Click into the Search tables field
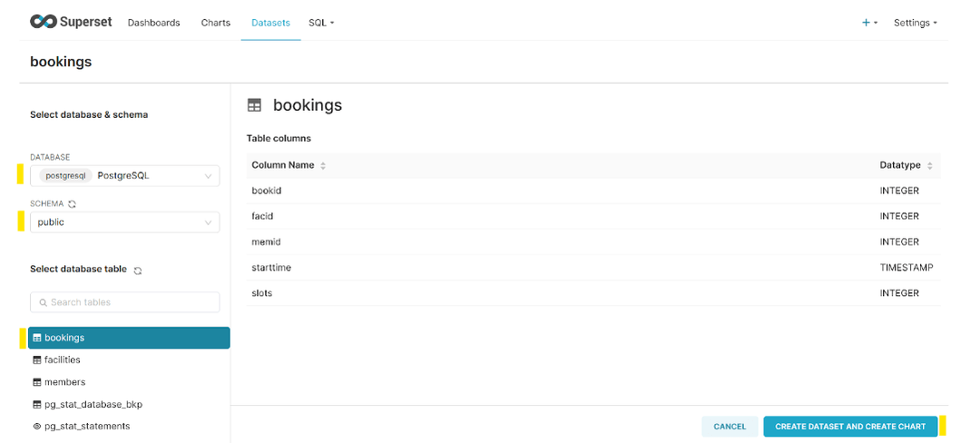This screenshot has height=443, width=980. 132,302
